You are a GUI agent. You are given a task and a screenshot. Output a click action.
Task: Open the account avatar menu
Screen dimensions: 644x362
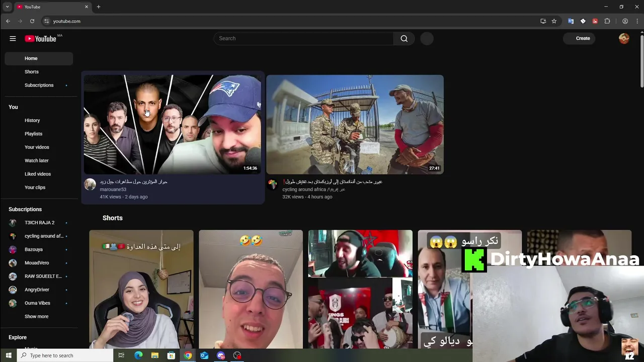(624, 39)
